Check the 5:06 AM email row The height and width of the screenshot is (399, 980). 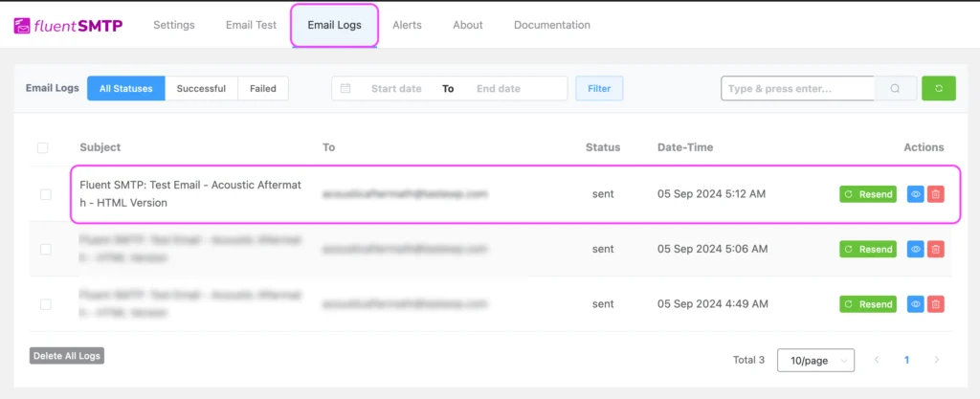pos(46,249)
